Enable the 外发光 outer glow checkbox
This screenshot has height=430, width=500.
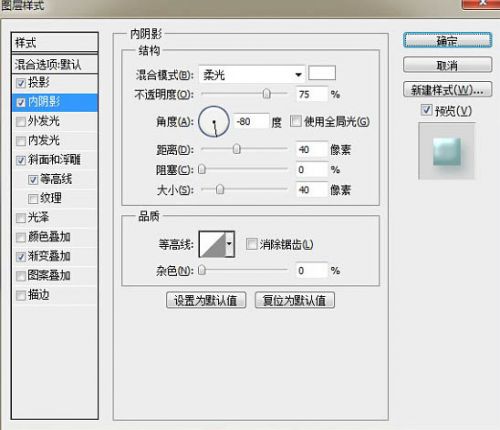pos(21,121)
